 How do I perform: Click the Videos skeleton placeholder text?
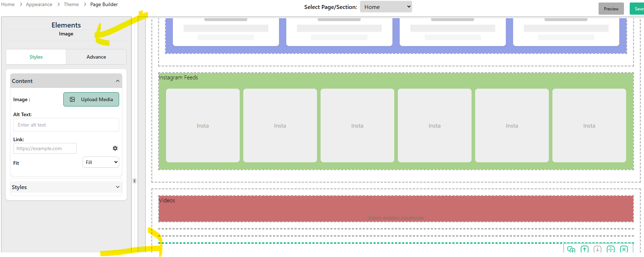pyautogui.click(x=396, y=218)
